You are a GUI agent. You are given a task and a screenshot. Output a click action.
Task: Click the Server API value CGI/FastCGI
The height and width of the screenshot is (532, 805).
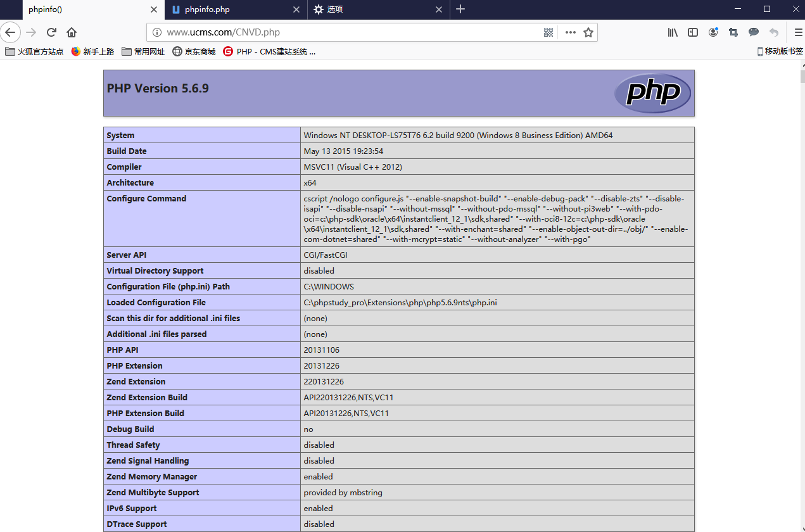pos(326,255)
